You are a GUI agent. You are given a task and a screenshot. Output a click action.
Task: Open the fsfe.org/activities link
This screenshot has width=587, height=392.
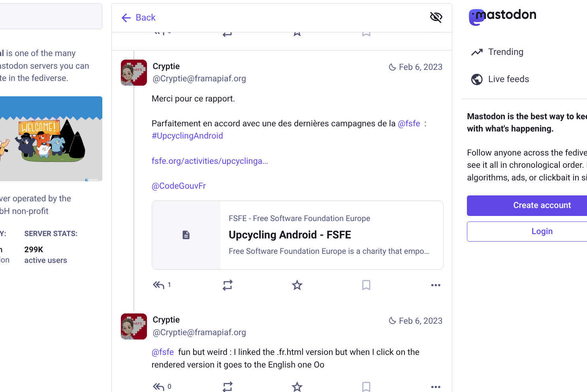(210, 161)
